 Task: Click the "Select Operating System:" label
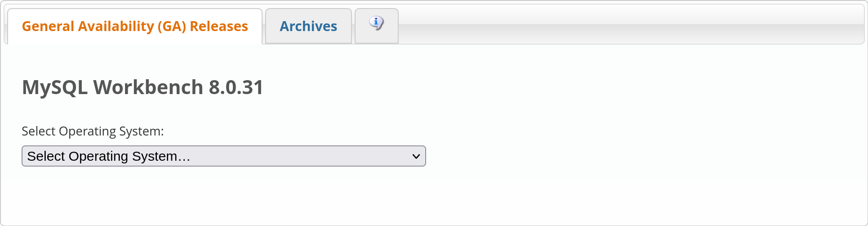93,131
